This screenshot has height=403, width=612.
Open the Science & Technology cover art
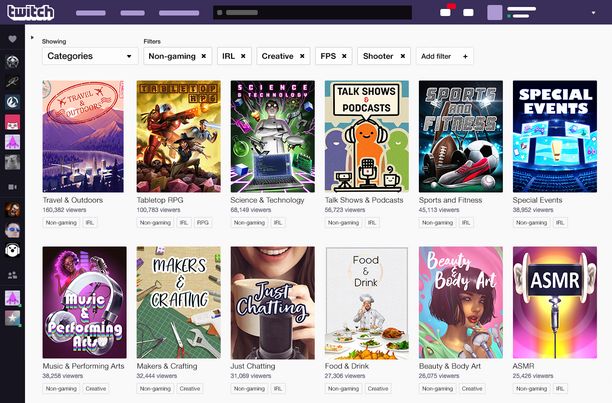point(272,136)
